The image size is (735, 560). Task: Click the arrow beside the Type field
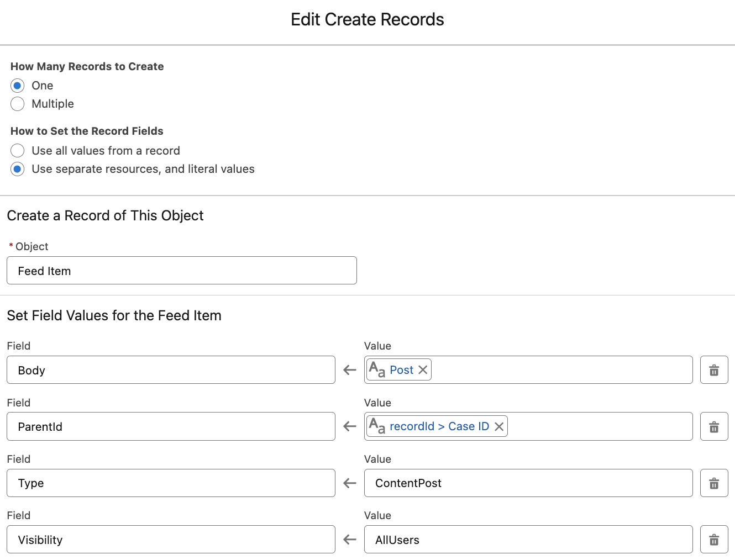(349, 483)
